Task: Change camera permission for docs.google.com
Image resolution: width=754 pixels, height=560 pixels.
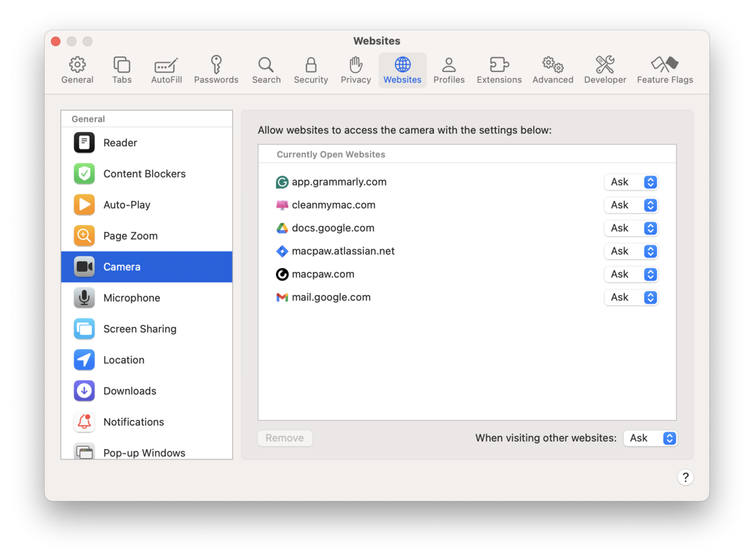Action: pos(631,228)
